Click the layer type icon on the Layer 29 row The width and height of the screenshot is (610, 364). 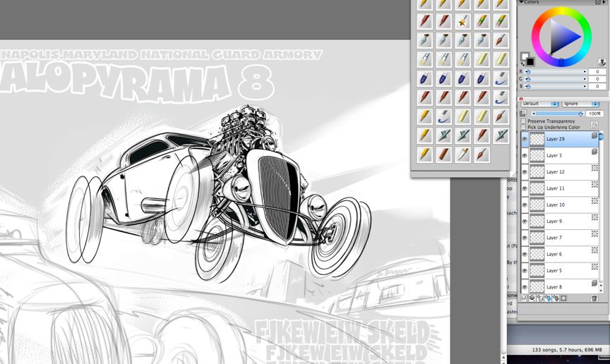click(x=594, y=135)
